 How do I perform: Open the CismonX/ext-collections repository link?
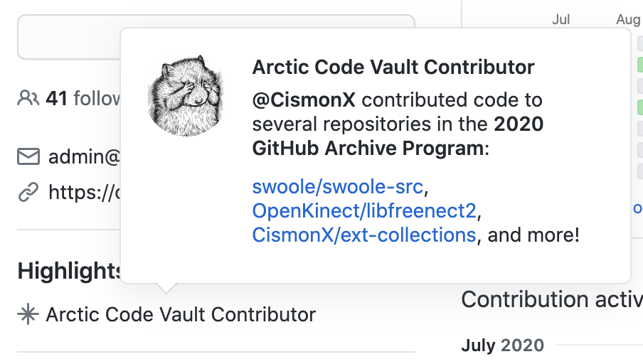364,235
